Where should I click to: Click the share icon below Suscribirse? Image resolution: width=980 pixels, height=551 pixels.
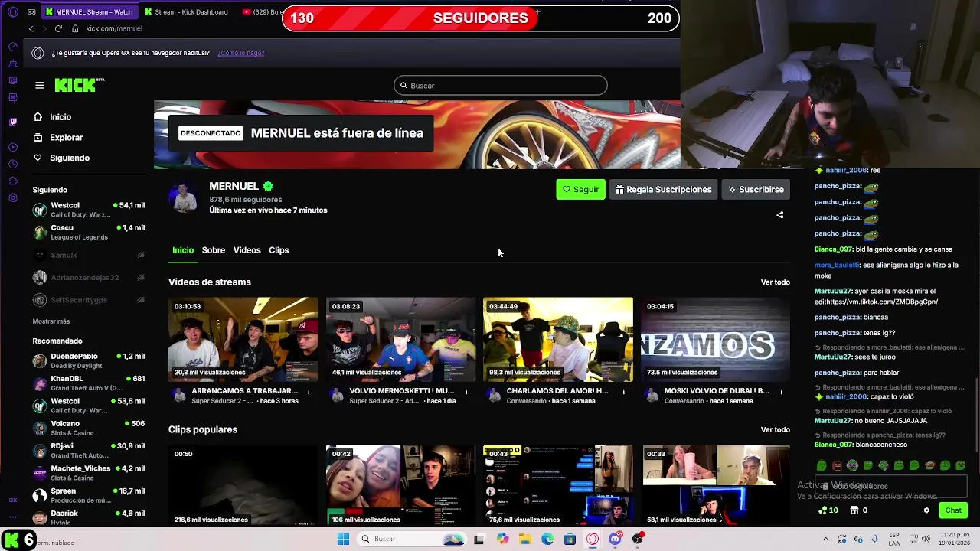coord(779,215)
